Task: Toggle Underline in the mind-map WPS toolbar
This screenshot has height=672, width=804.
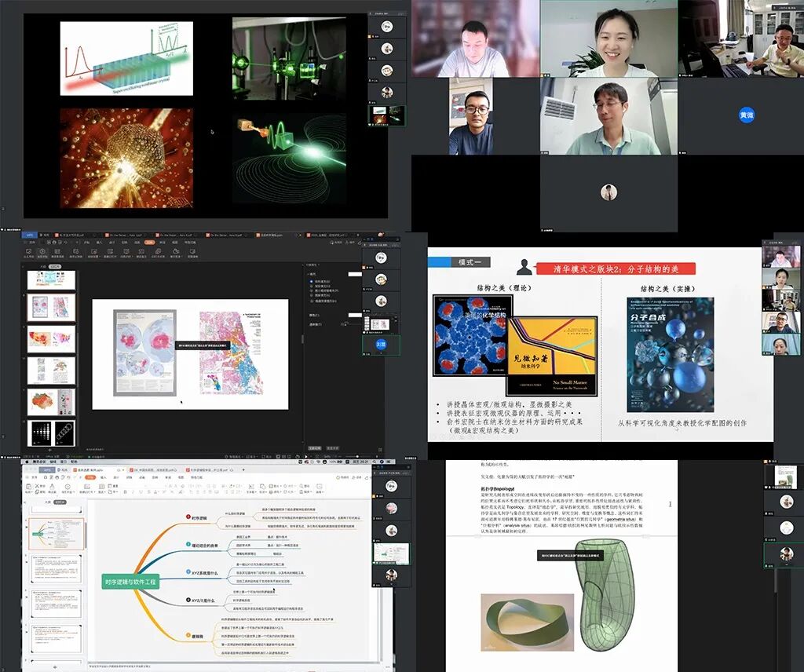Action: [141, 491]
